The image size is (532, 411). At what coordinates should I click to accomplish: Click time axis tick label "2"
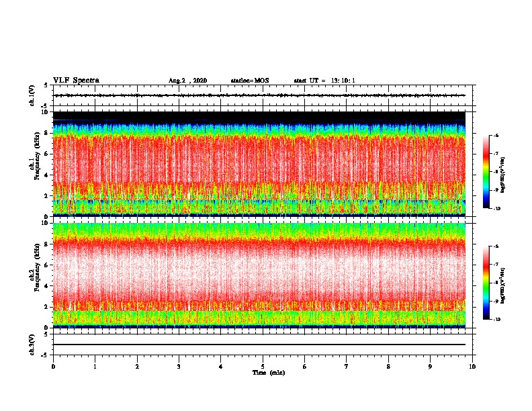pos(137,367)
